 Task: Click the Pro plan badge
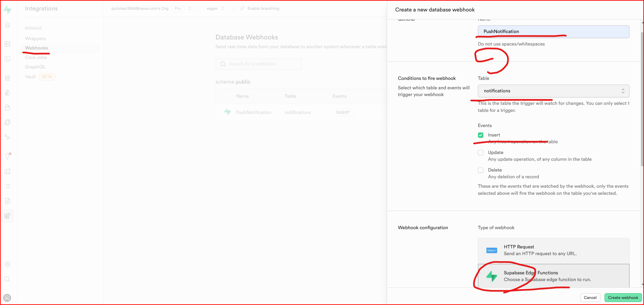pyautogui.click(x=178, y=8)
